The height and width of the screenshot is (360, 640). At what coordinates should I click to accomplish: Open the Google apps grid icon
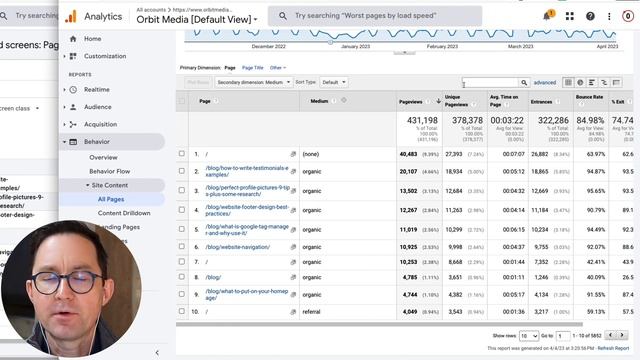click(x=570, y=16)
